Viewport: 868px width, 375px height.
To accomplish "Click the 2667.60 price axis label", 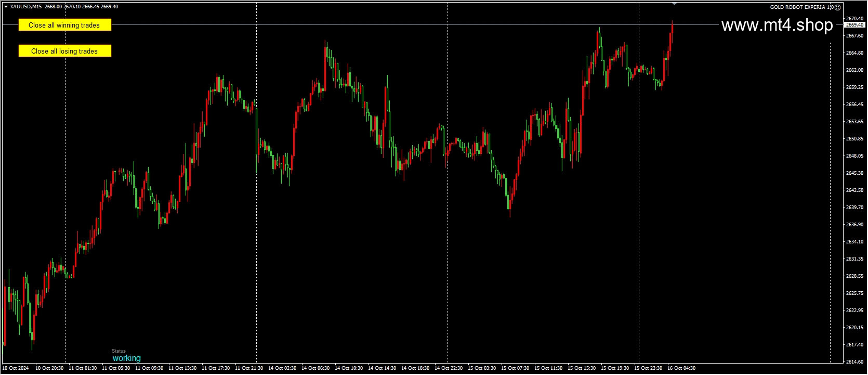I will [x=854, y=36].
